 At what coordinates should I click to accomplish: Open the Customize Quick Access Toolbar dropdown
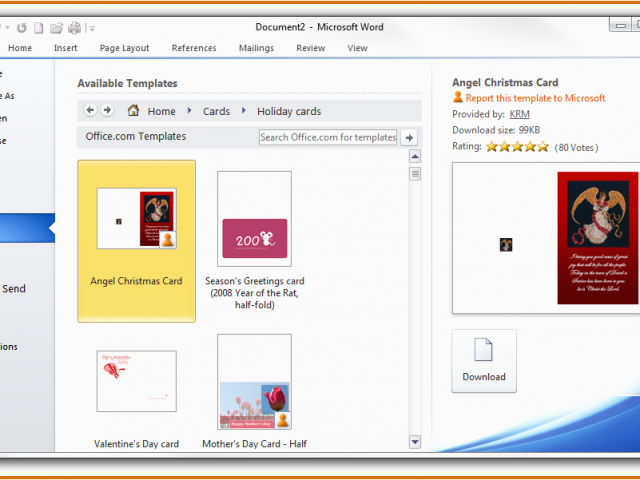(x=92, y=29)
